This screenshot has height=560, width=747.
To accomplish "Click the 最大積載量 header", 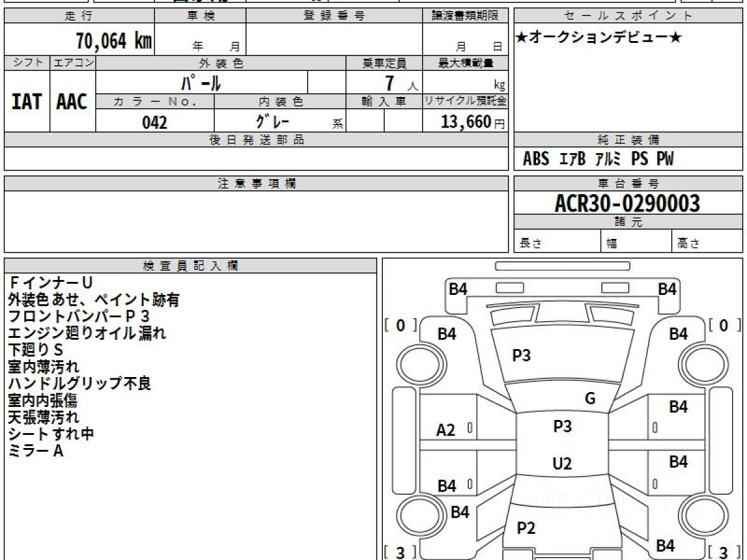I will tap(465, 63).
